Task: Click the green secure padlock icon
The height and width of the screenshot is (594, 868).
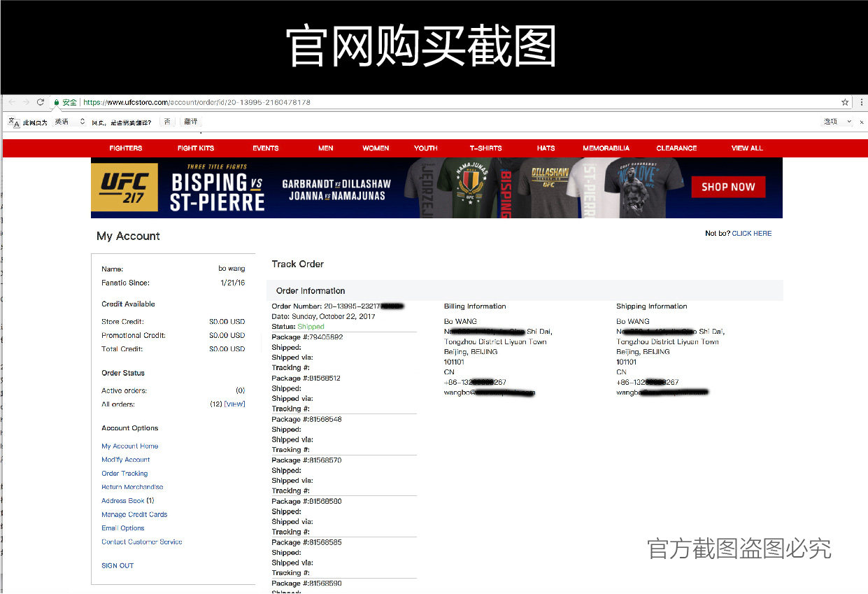Action: click(57, 102)
